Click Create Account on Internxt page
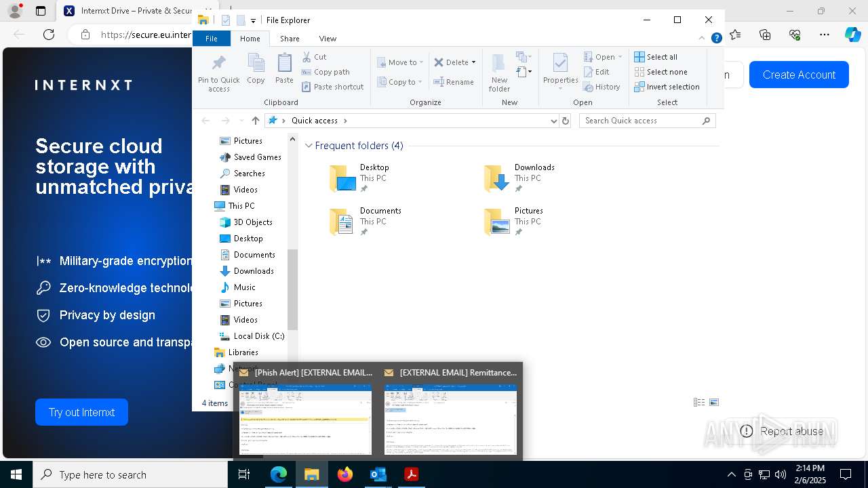The image size is (868, 488). coord(799,75)
